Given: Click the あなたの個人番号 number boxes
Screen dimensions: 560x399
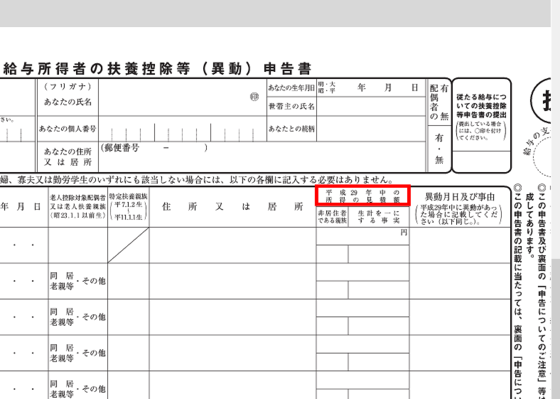Looking at the screenshot, I should click(x=182, y=129).
